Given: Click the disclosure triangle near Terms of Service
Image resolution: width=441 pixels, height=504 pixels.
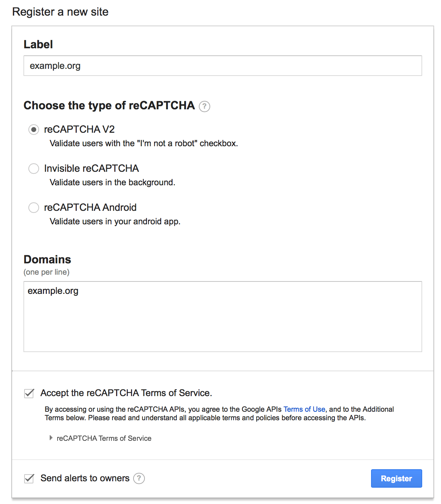Looking at the screenshot, I should pyautogui.click(x=51, y=438).
